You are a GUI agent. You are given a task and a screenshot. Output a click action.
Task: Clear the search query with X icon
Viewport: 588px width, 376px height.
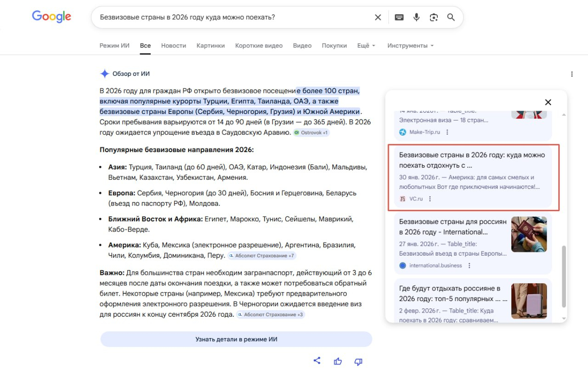click(x=378, y=17)
